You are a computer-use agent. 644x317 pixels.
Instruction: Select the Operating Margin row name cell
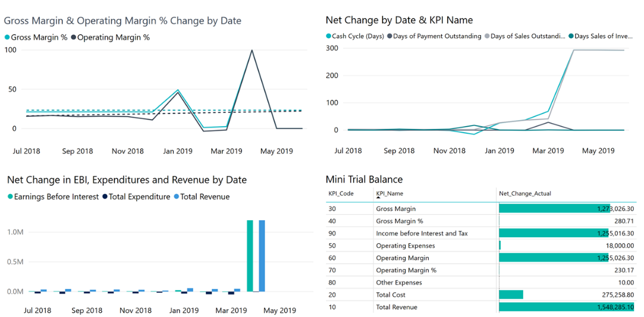pyautogui.click(x=435, y=258)
